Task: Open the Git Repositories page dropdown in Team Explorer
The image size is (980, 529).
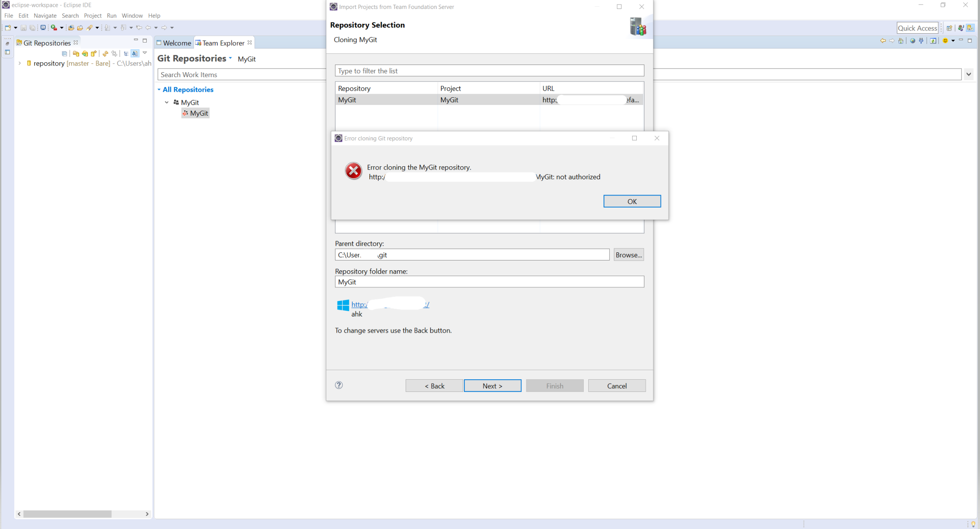Action: [x=231, y=58]
